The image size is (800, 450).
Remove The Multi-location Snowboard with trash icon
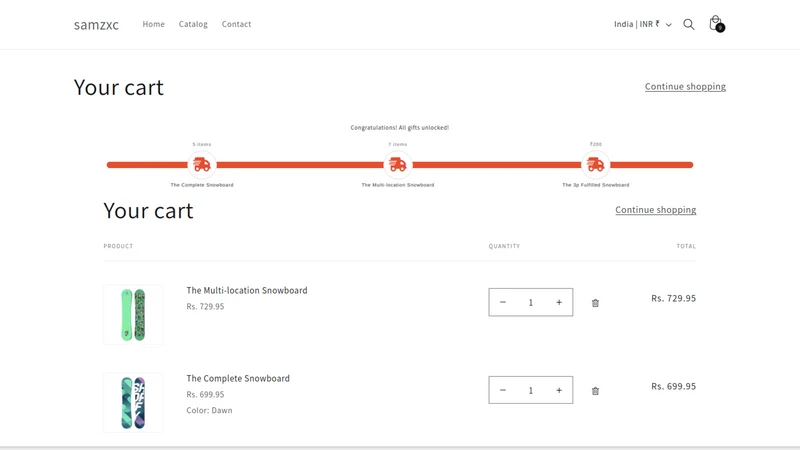point(595,303)
